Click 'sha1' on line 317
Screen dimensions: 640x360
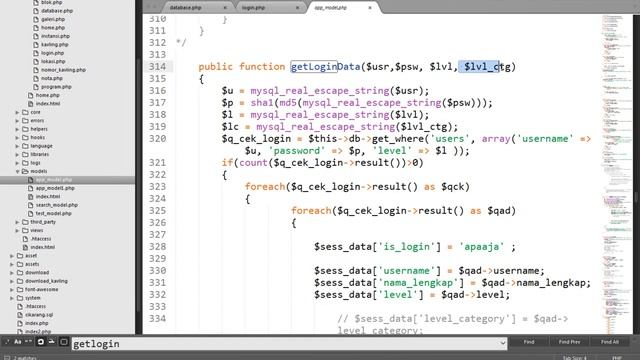pos(262,103)
